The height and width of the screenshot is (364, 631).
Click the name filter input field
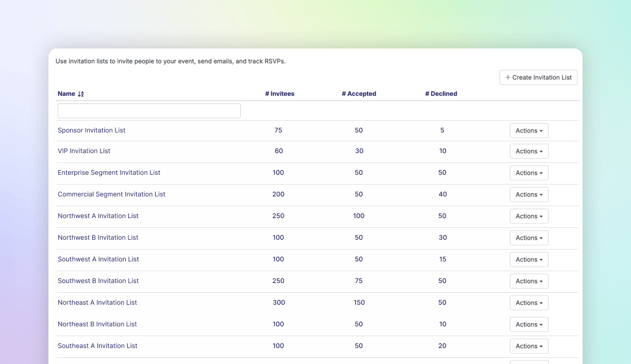point(148,110)
